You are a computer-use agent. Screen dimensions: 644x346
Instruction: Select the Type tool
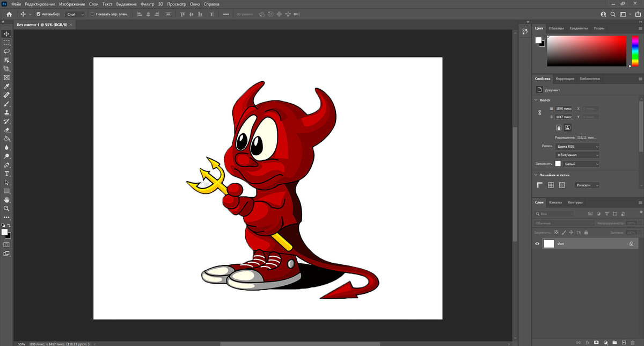click(x=6, y=173)
